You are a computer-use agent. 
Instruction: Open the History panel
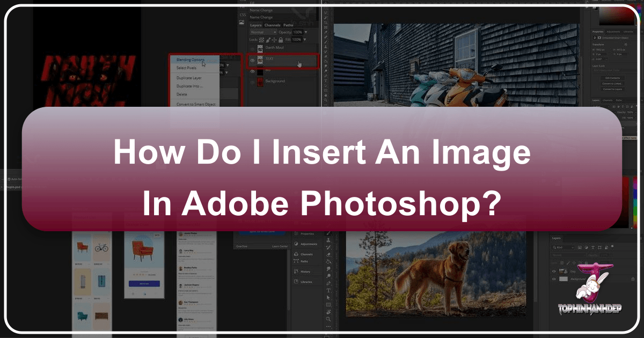tap(305, 271)
